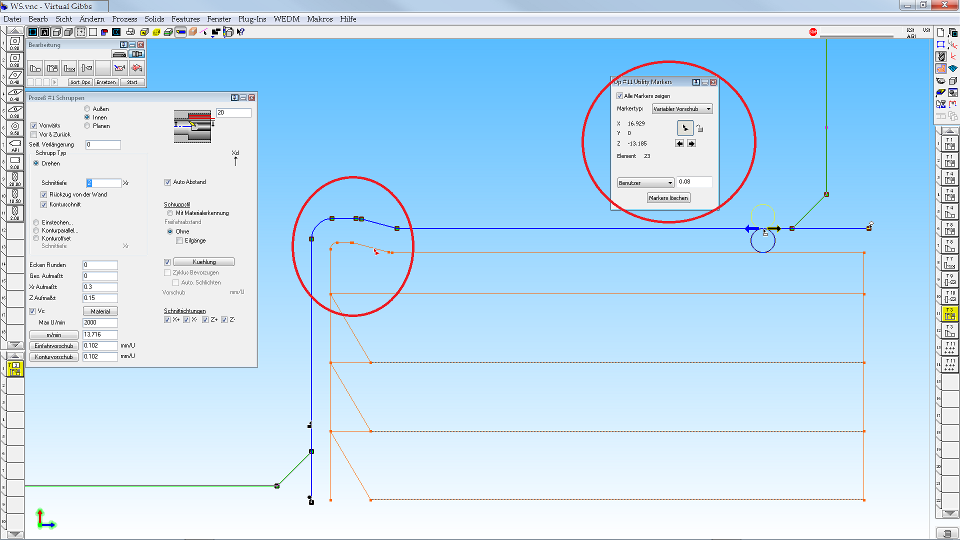960x540 pixels.
Task: Click the first view icon in top toolbar
Action: [x=32, y=32]
